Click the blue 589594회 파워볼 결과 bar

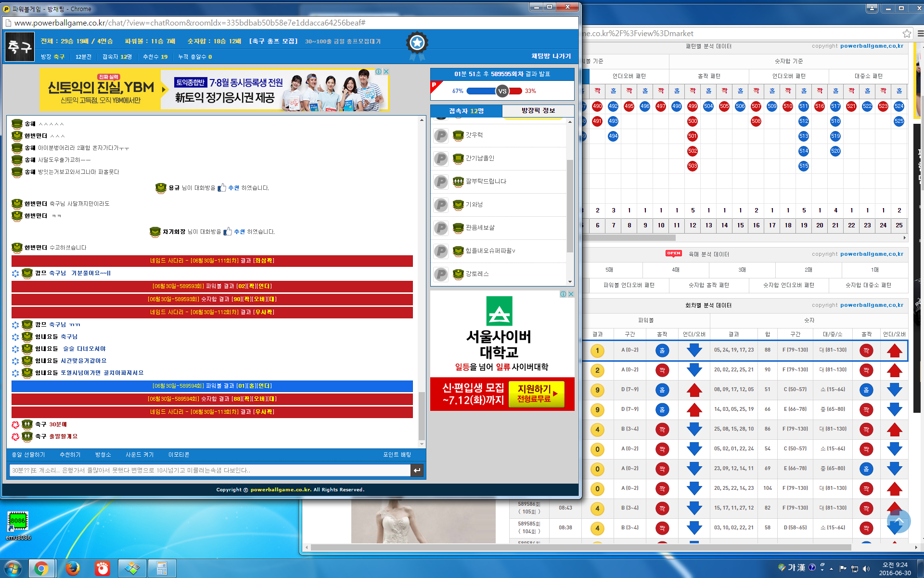point(212,386)
